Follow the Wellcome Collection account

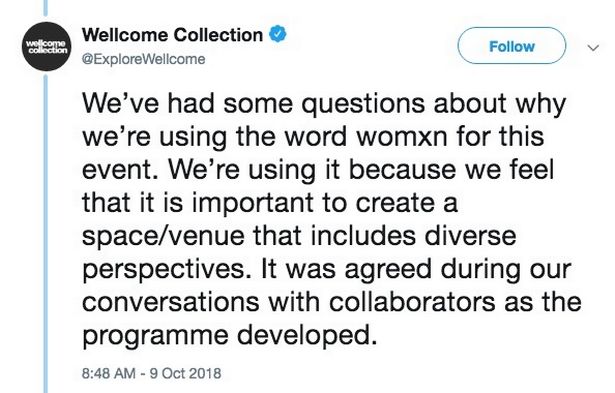(512, 45)
